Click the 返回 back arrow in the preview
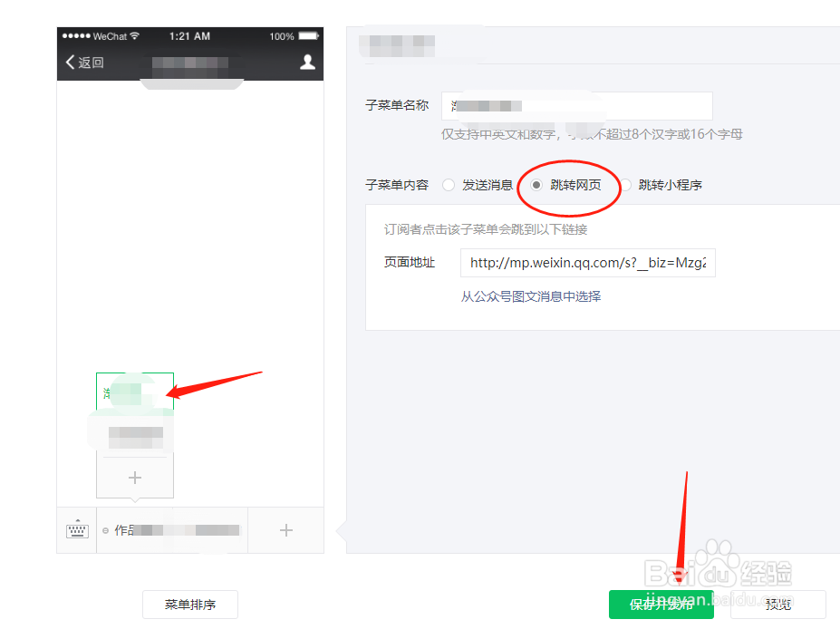The width and height of the screenshot is (840, 629). (x=77, y=63)
